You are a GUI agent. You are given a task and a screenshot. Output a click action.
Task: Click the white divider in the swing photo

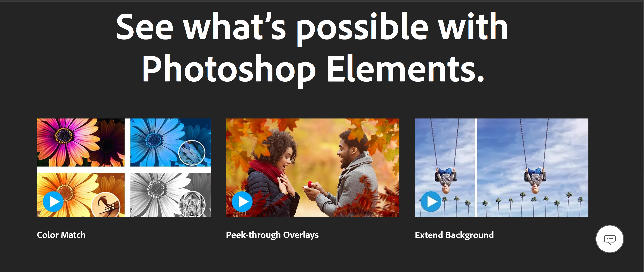(x=476, y=167)
